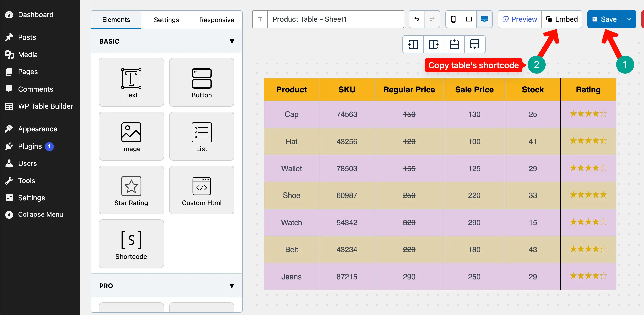Switch to mobile preview mode
The width and height of the screenshot is (644, 315).
[x=453, y=19]
